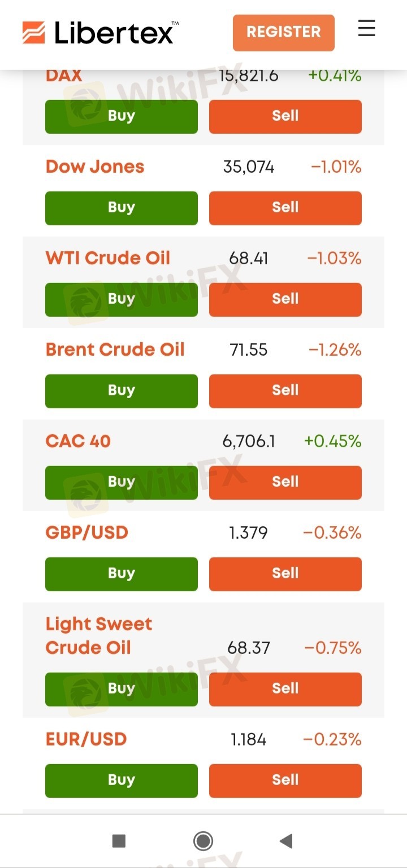Open the hamburger menu
Image resolution: width=407 pixels, height=868 pixels.
click(x=366, y=28)
